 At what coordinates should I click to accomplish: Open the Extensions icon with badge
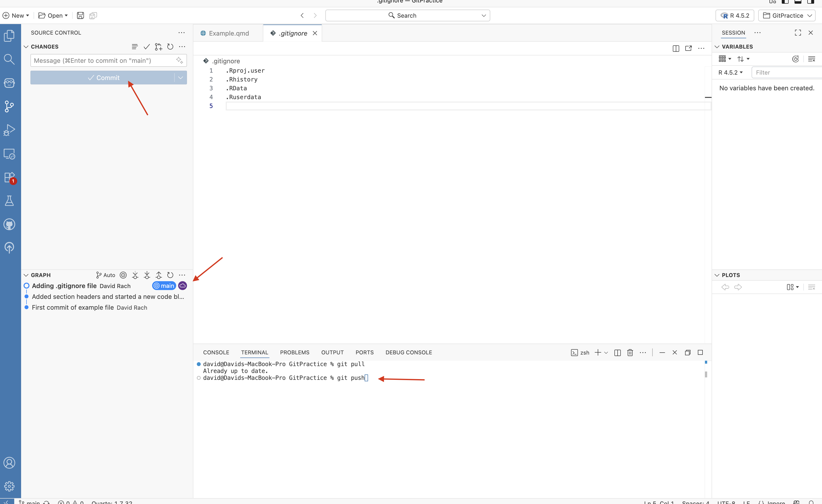point(9,177)
